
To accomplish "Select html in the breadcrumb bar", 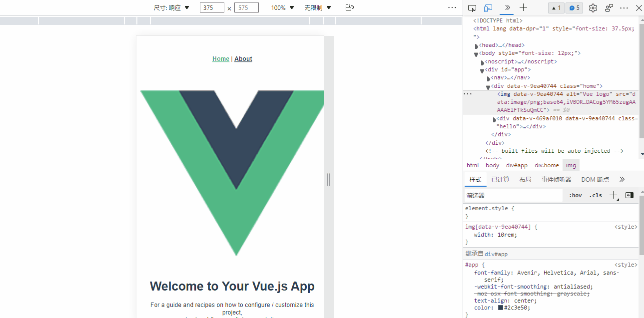I will pos(473,165).
